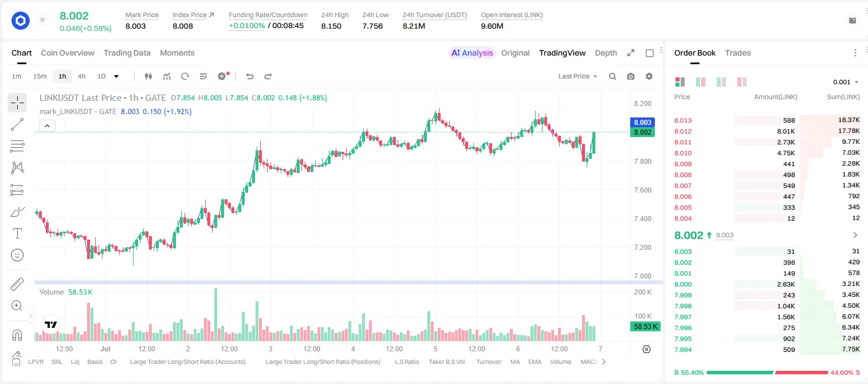Choose the text annotation tool
Image resolution: width=868 pixels, height=384 pixels.
17,233
